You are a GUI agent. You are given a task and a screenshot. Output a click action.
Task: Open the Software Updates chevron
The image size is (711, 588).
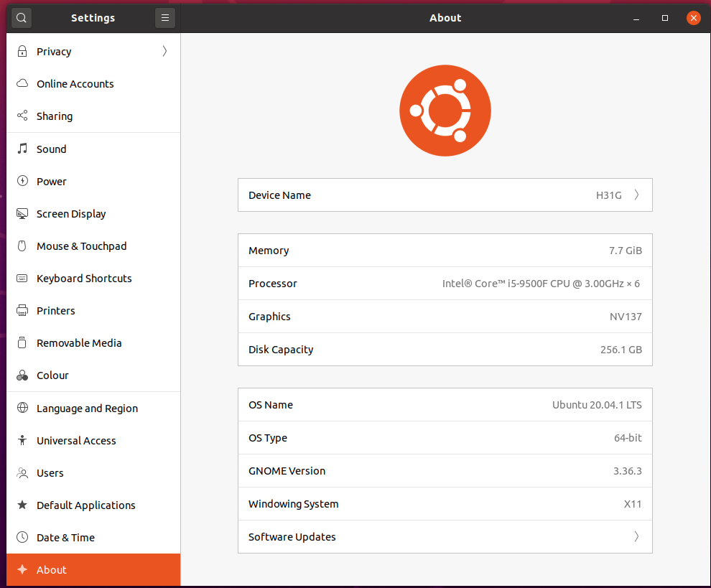(x=636, y=536)
